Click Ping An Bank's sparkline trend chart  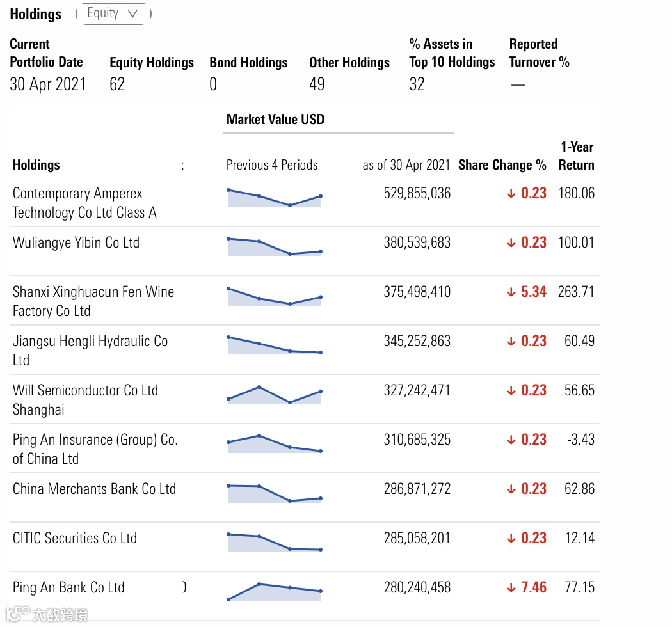click(275, 591)
